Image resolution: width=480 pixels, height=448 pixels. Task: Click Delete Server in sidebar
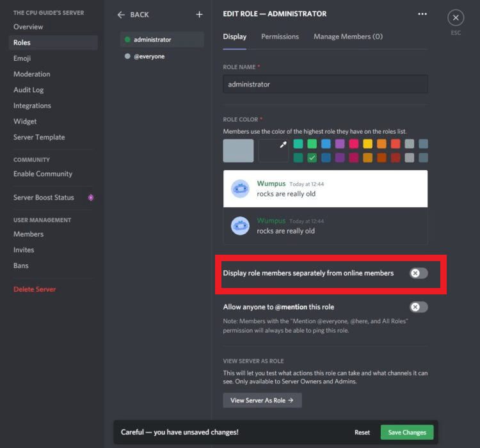pos(35,289)
